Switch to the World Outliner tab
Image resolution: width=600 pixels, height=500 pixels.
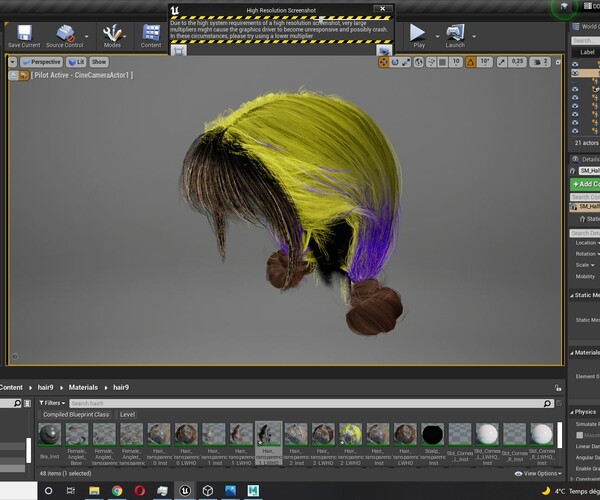586,26
